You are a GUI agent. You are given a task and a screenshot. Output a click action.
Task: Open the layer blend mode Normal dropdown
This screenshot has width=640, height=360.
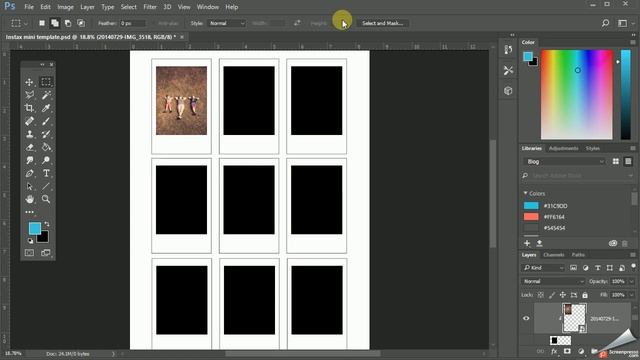point(553,281)
